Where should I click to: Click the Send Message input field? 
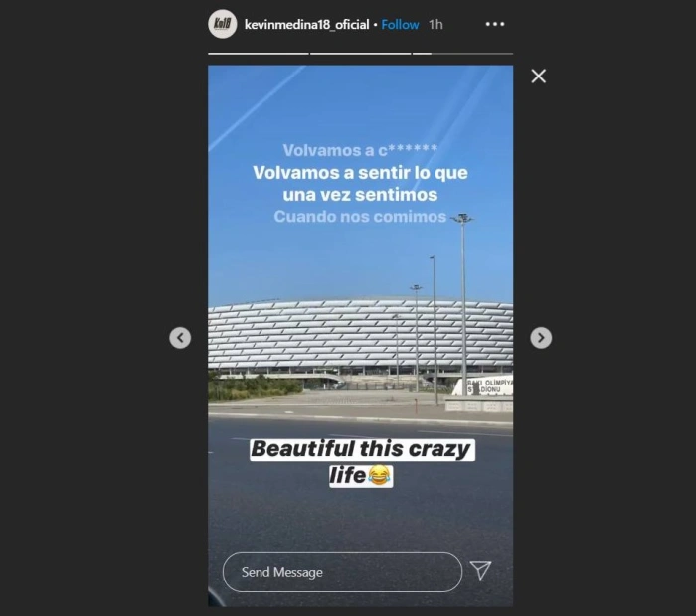click(342, 572)
